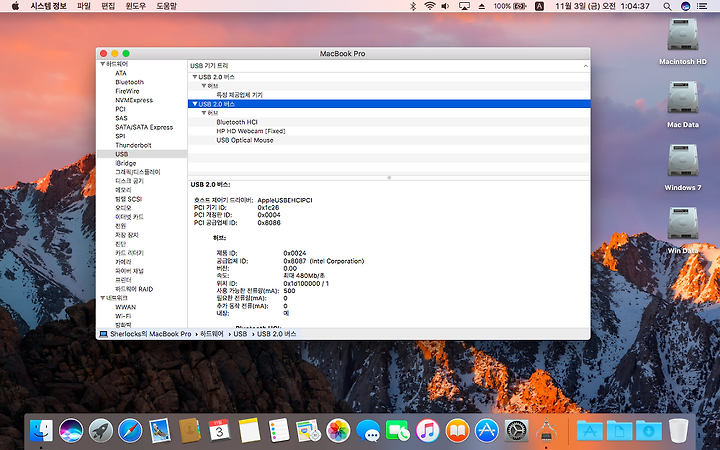
Task: Click Sherlocks의 MacBook Pro in path bar
Action: coord(151,334)
